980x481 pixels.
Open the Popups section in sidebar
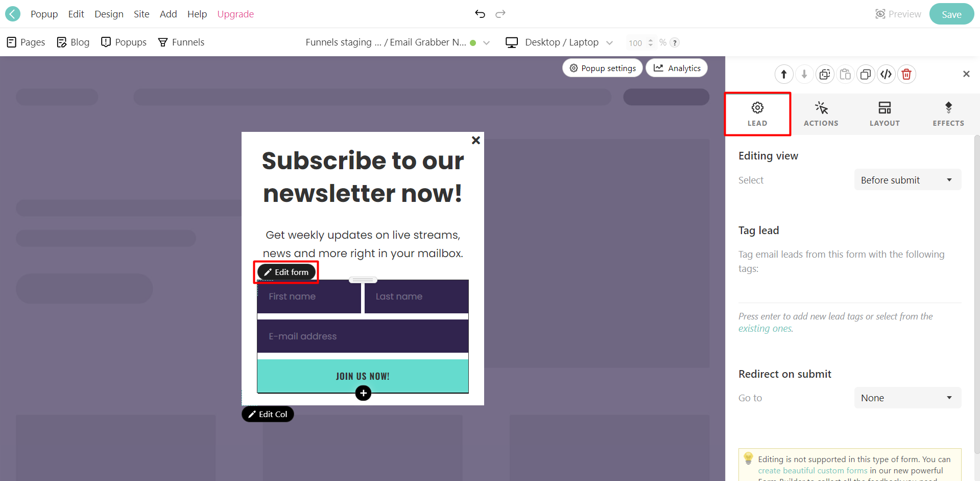pyautogui.click(x=124, y=42)
